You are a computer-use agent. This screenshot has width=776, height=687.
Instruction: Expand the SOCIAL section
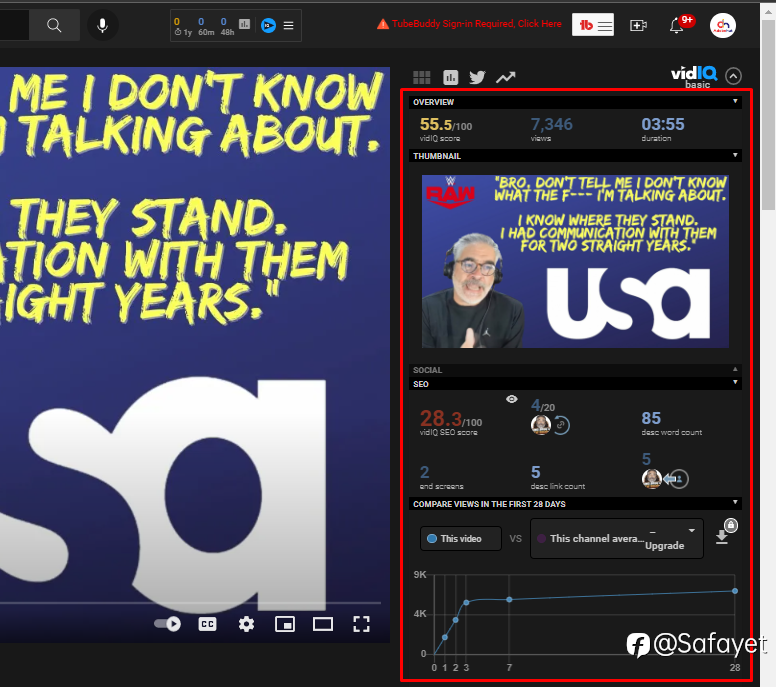point(735,369)
